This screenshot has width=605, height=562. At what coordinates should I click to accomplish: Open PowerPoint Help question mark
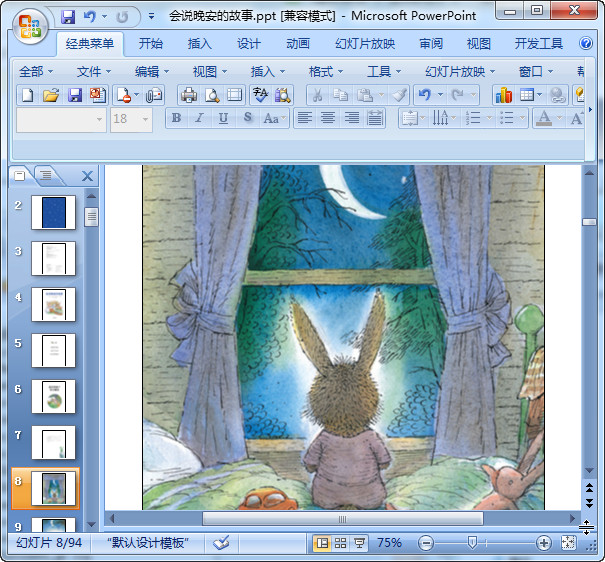coord(586,43)
